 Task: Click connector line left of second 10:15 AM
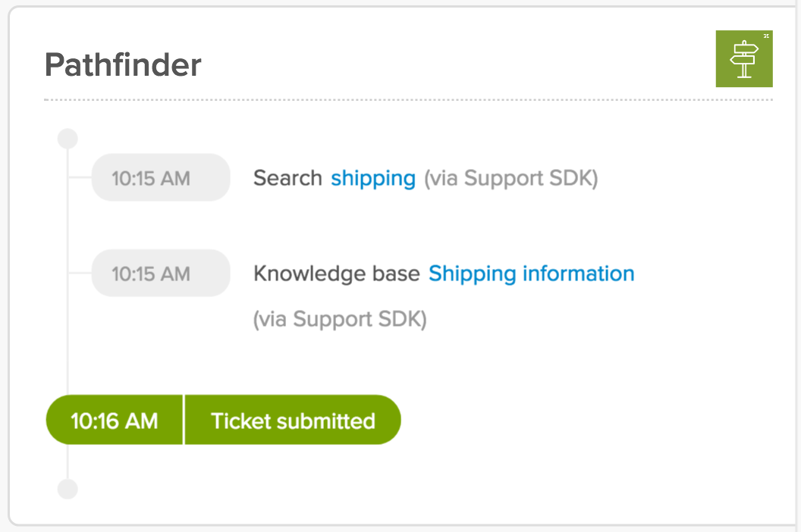tap(80, 273)
